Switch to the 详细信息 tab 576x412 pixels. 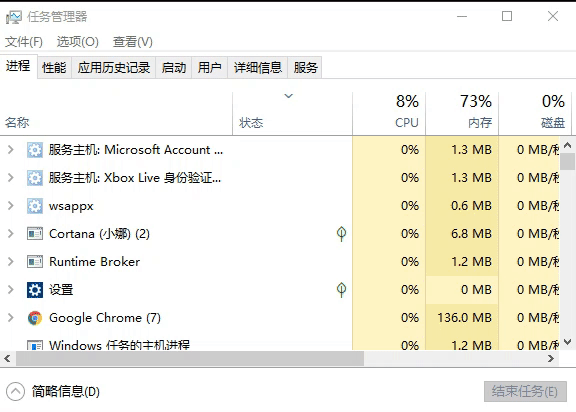coord(258,68)
